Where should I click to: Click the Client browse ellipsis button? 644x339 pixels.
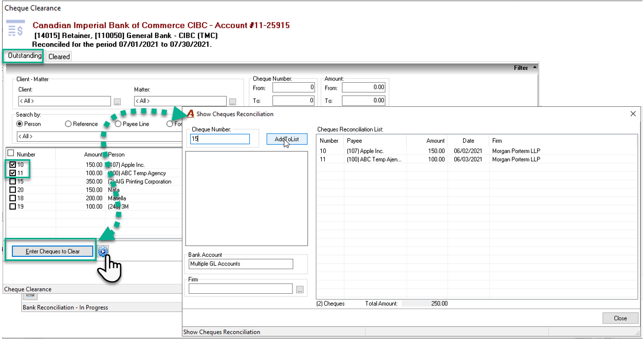click(x=118, y=102)
